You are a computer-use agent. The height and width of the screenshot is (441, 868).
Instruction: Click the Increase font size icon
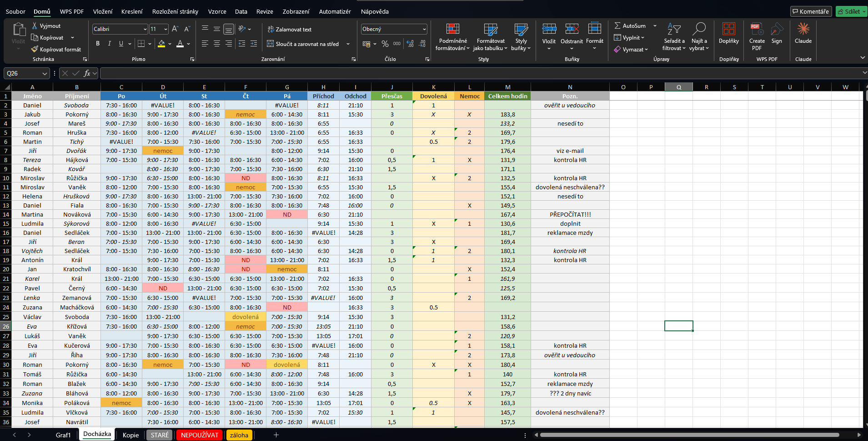point(175,29)
